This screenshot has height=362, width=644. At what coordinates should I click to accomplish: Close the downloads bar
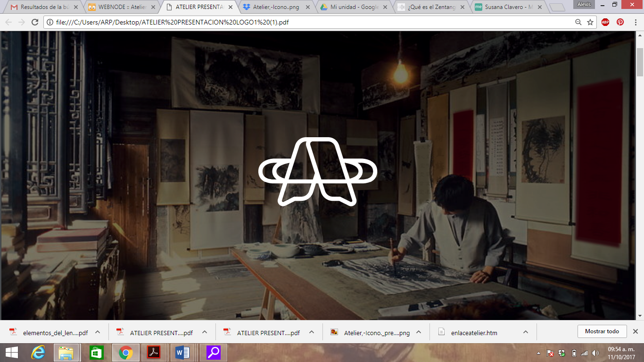point(635,331)
